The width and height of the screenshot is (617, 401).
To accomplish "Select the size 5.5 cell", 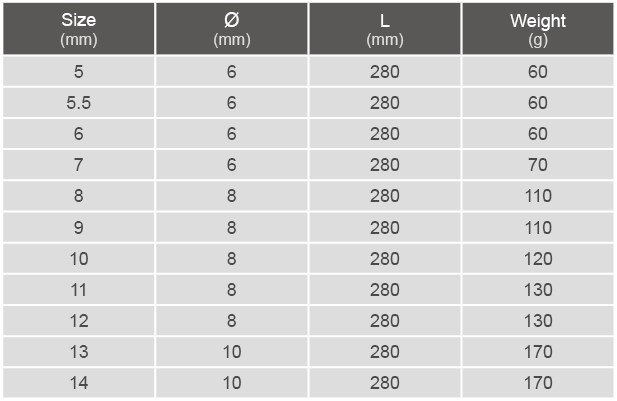I will (79, 102).
